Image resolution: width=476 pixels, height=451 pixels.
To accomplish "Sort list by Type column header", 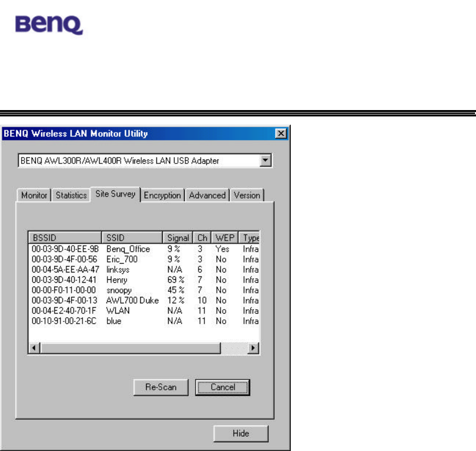I will point(249,237).
